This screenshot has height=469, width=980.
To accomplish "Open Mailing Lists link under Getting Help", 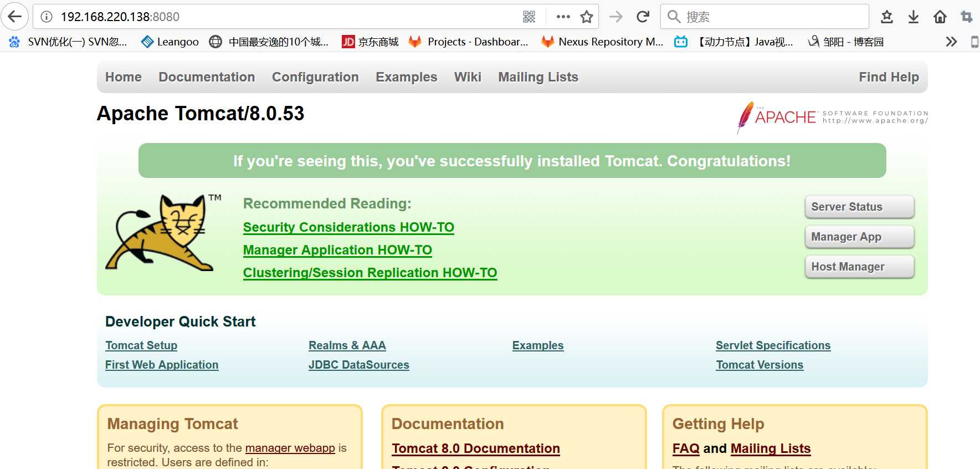I will 771,448.
